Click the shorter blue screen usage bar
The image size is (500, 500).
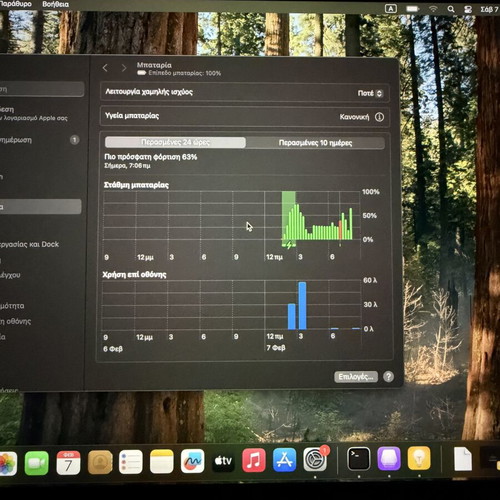pos(292,316)
